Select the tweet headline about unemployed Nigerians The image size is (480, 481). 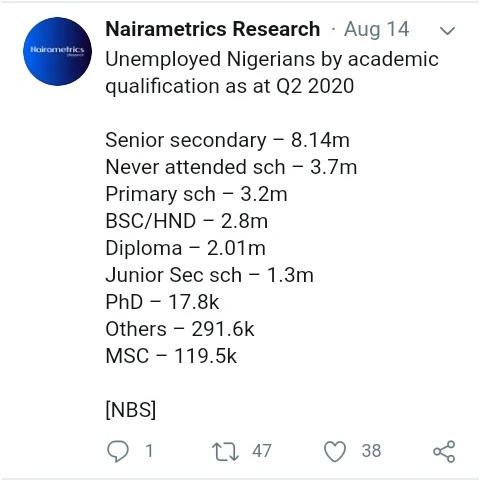pos(272,73)
